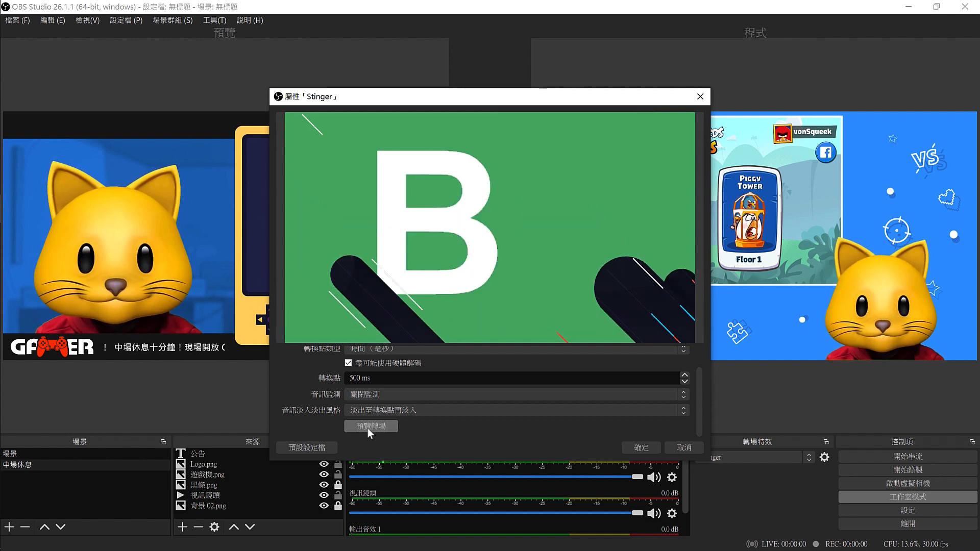Expand 音訊淡入淡出風格 dropdown
This screenshot has height=551, width=980.
[517, 410]
